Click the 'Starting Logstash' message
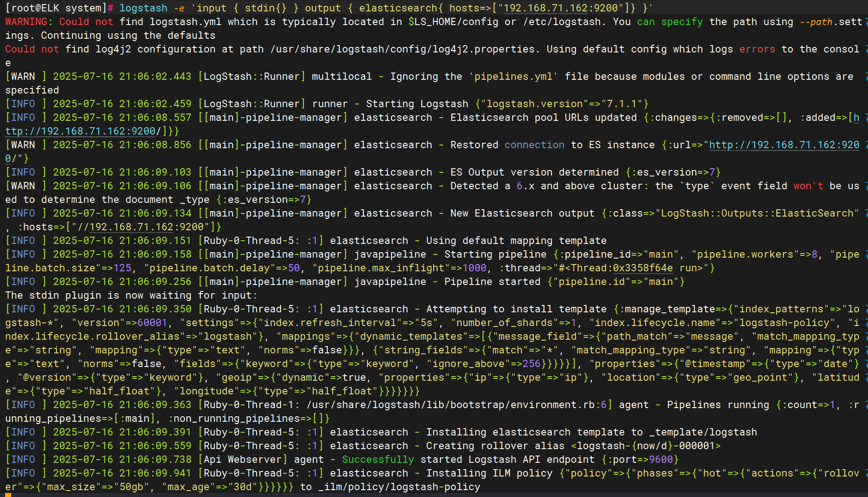Screen dimensions: 868x497 coord(417,104)
